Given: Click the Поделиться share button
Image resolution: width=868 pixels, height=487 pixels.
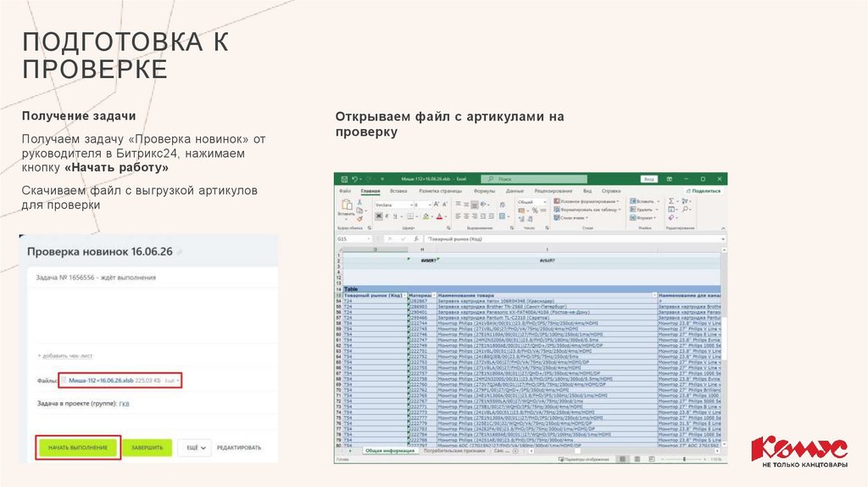Looking at the screenshot, I should click(703, 191).
